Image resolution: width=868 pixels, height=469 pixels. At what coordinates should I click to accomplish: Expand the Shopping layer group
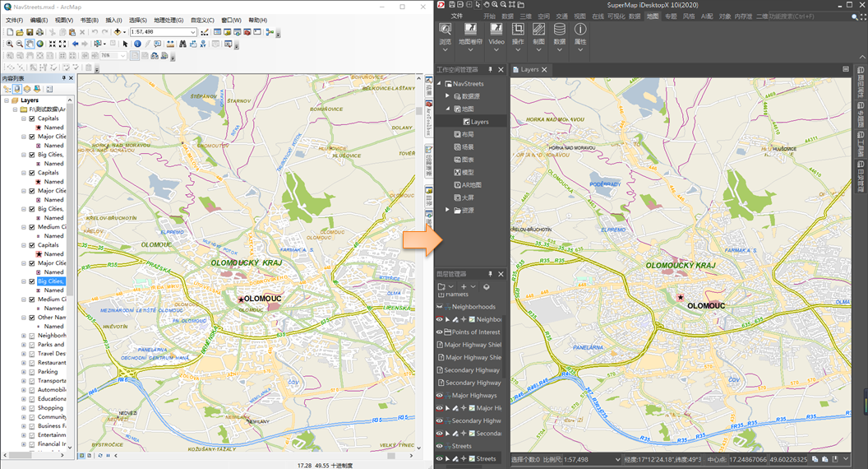23,408
